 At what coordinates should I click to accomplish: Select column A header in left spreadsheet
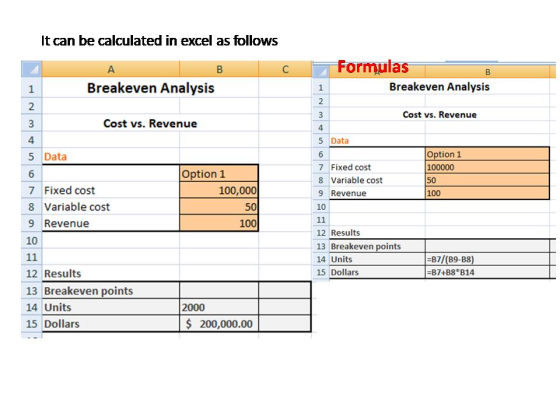click(x=111, y=69)
